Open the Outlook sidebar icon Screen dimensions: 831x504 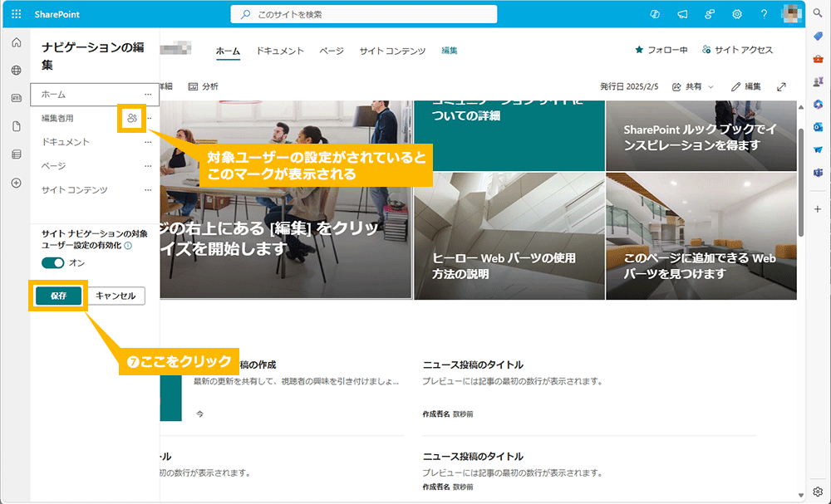[x=818, y=127]
